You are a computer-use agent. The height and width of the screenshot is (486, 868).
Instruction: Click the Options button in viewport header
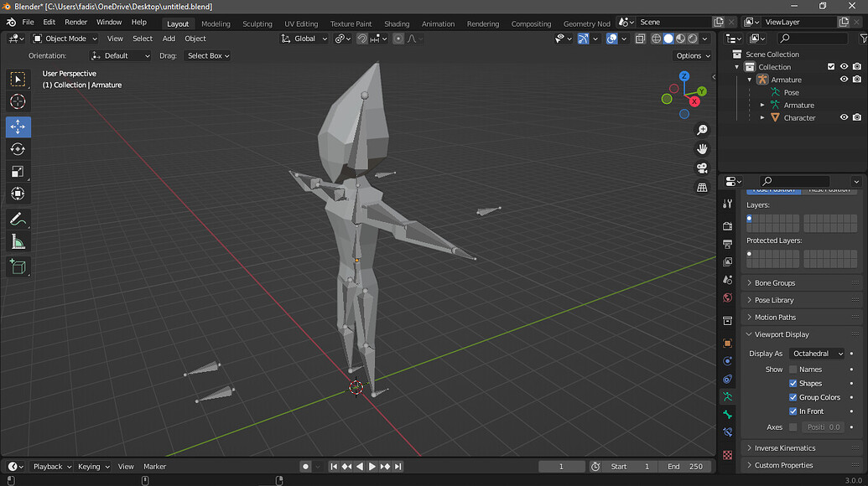click(x=693, y=56)
